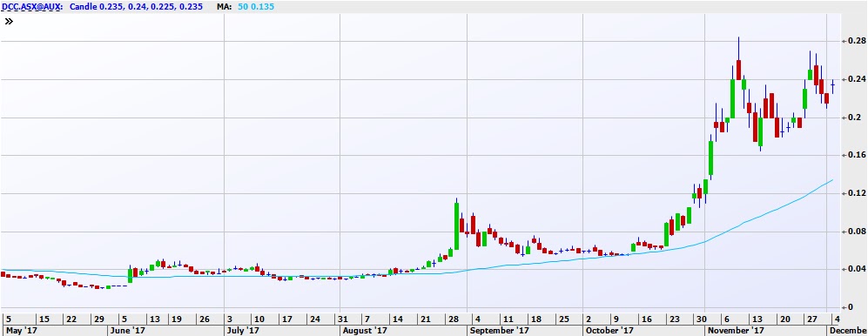Click date label 28 in August
This screenshot has width=868, height=336.
click(x=454, y=319)
